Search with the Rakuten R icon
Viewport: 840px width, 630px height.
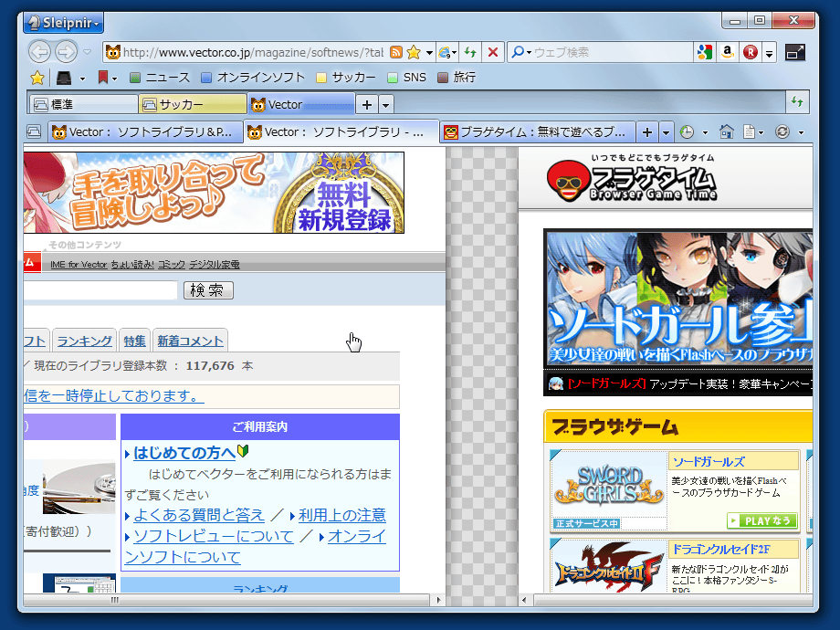(x=750, y=52)
